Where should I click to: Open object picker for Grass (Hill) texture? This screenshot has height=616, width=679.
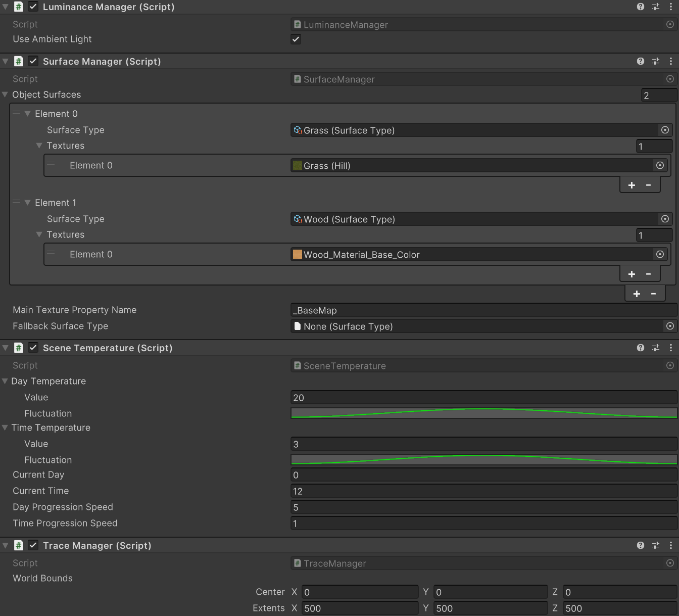(660, 166)
